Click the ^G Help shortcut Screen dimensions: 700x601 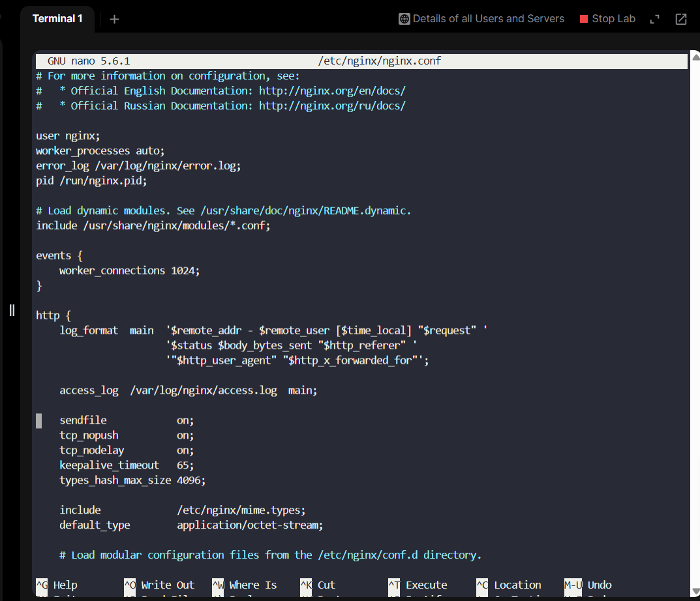(x=57, y=585)
